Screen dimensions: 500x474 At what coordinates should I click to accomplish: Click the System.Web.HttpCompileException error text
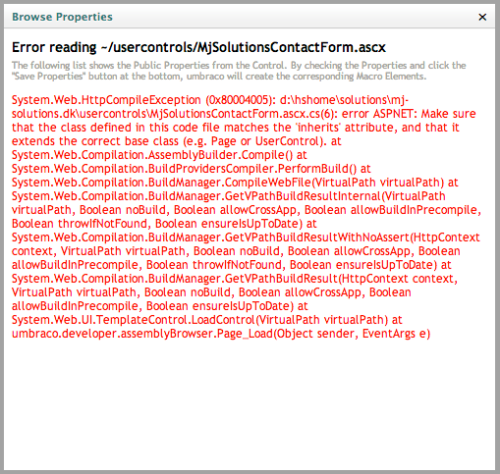106,100
